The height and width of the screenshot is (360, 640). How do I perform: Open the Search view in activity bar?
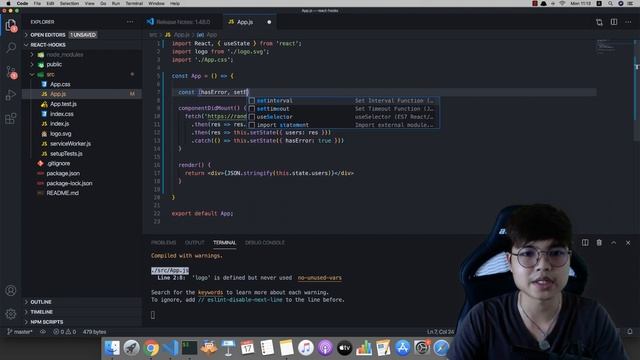(11, 47)
